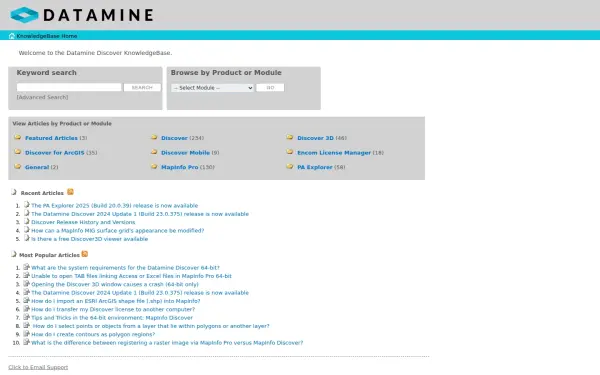Screen dimensions: 600x375
Task: Click document icon beside ESRI ArcGIS shape file article
Action: click(26, 300)
